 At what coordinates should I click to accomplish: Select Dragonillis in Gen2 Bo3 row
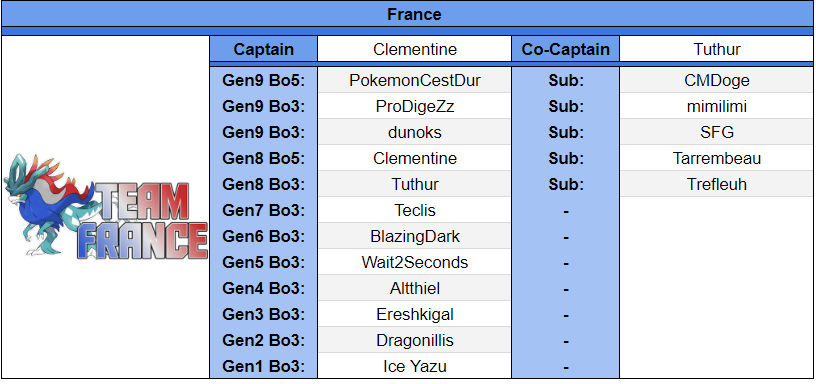[x=415, y=340]
